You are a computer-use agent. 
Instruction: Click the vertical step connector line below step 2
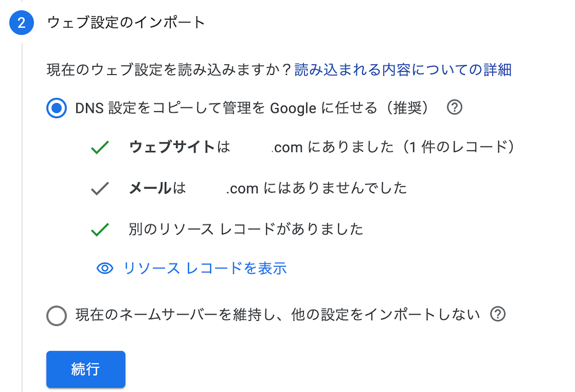pyautogui.click(x=22, y=217)
